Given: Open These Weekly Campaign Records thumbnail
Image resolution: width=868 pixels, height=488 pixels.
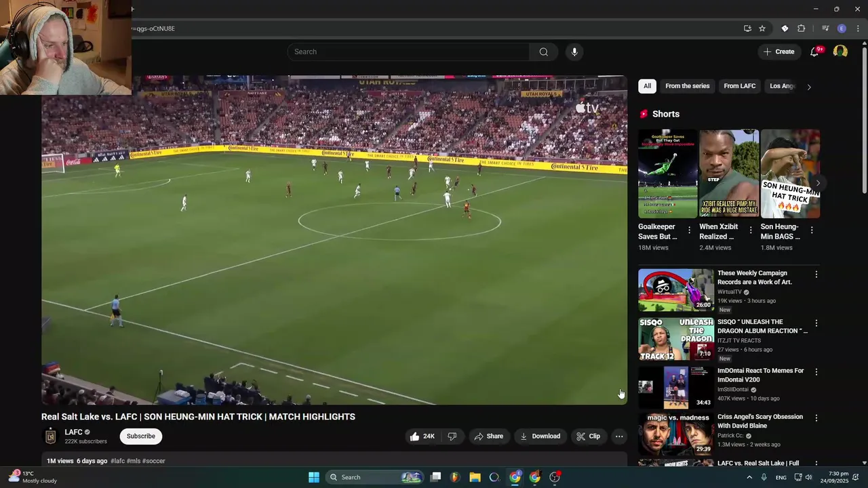Looking at the screenshot, I should click(x=676, y=290).
